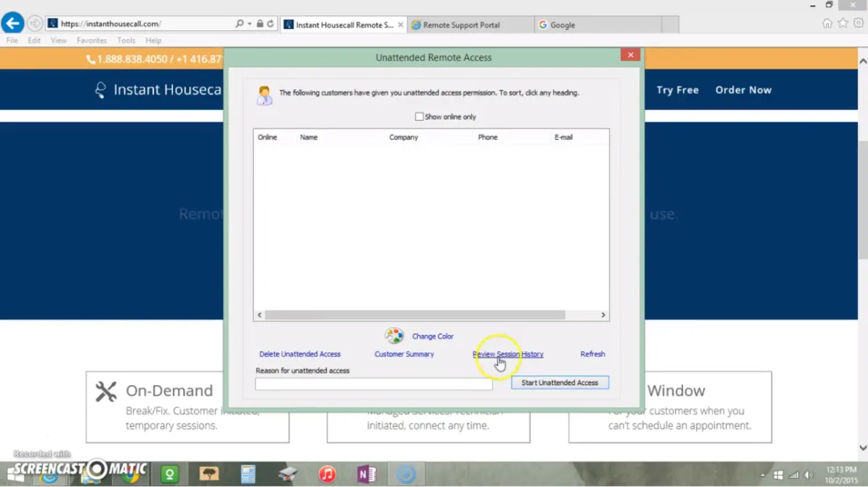Click the Refresh link in the dialog
Screen dimensions: 868x487
[x=592, y=354]
